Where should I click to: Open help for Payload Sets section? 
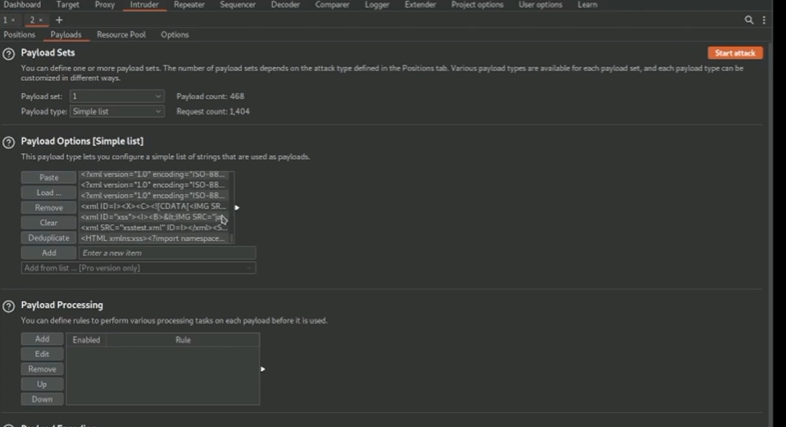9,53
